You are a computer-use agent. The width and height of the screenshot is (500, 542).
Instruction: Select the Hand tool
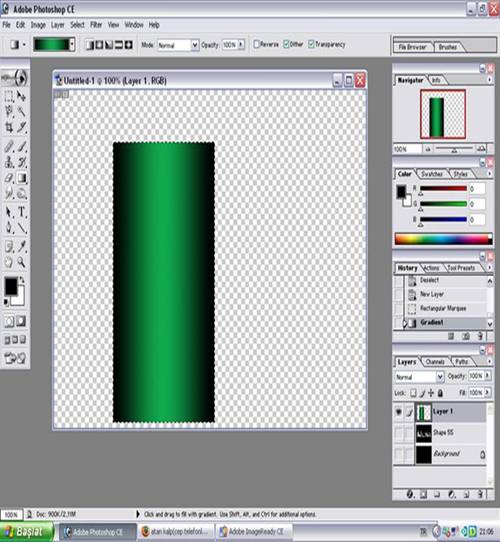pyautogui.click(x=9, y=262)
